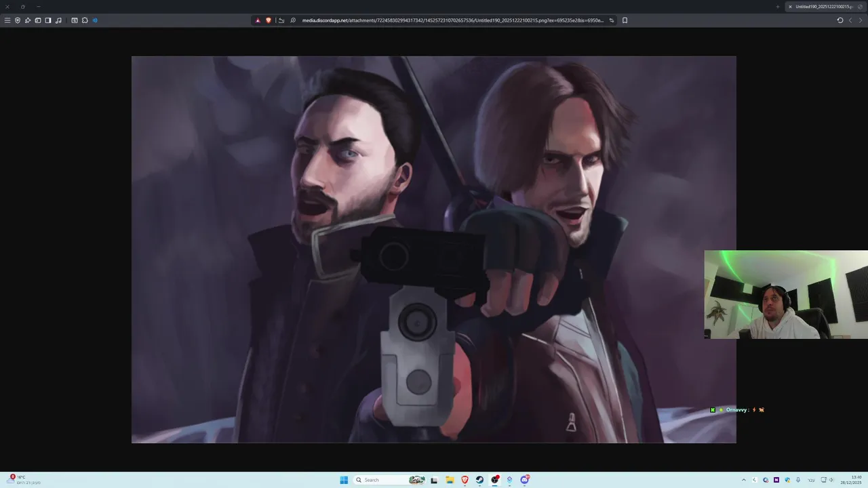Screen dimensions: 868x488
Task: Open Task View on the taskbar
Action: [434, 480]
